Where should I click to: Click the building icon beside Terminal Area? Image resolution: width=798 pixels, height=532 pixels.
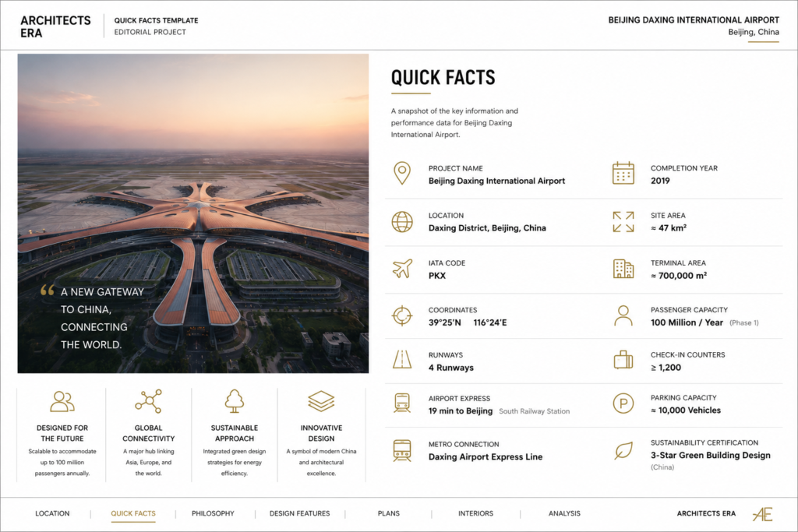pyautogui.click(x=623, y=269)
